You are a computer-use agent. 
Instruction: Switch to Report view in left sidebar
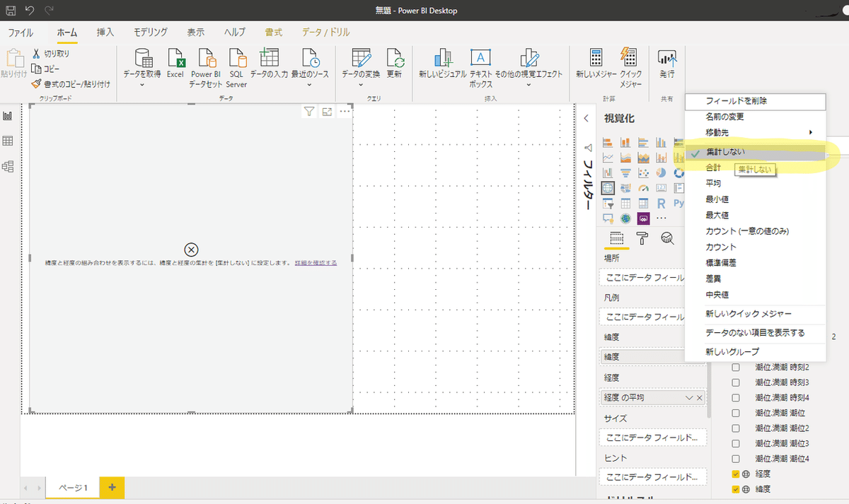[x=8, y=115]
